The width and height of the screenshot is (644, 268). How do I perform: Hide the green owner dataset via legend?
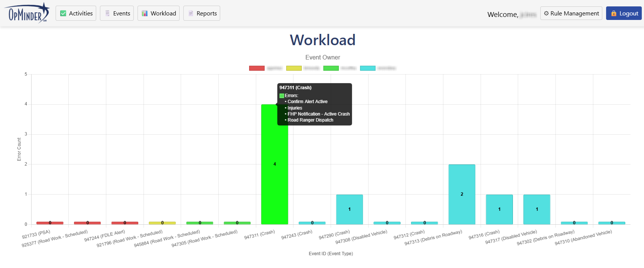pyautogui.click(x=331, y=68)
